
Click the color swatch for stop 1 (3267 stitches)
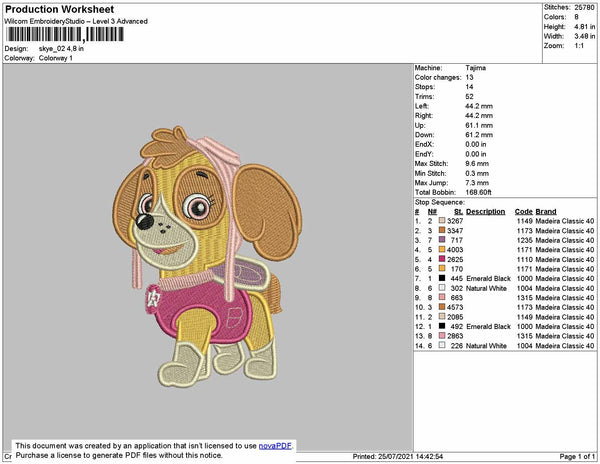pyautogui.click(x=442, y=221)
